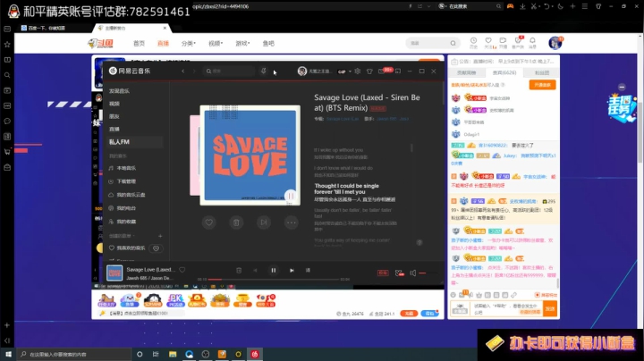Expand 分类 dropdown on Douyu
Screen dimensions: 644x361
coord(189,44)
